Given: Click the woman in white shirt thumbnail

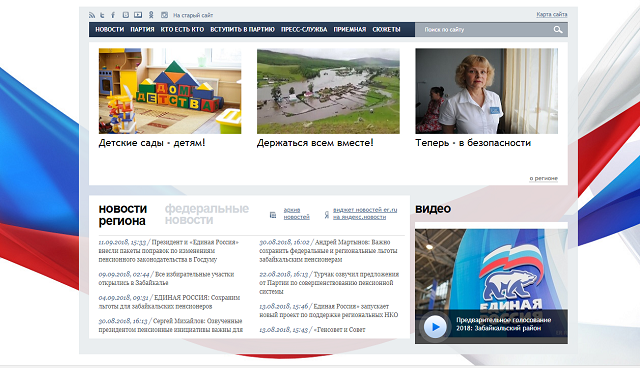Looking at the screenshot, I should (487, 91).
